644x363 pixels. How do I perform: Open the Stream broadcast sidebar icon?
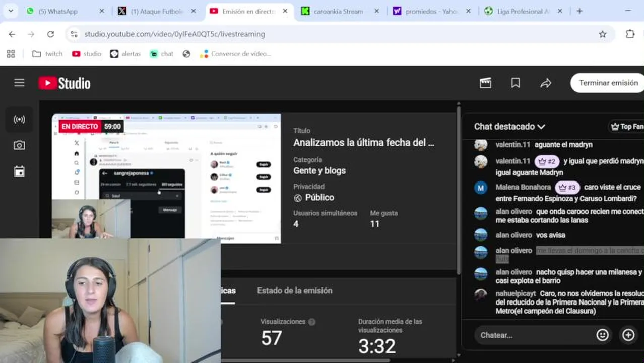19,120
